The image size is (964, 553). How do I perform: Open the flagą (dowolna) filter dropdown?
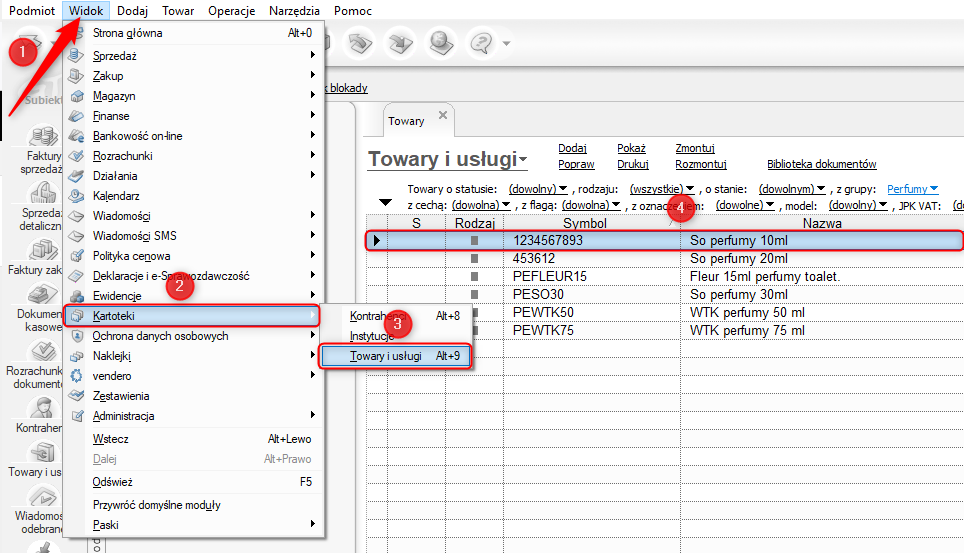click(x=591, y=205)
